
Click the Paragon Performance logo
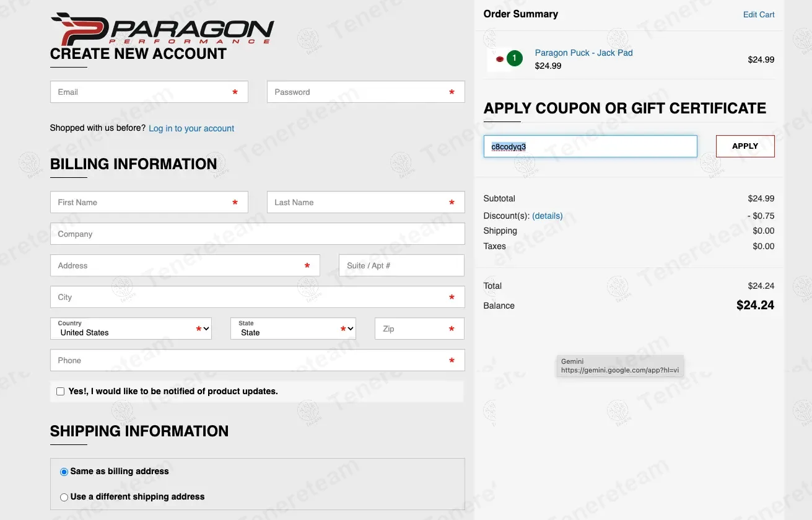[162, 29]
